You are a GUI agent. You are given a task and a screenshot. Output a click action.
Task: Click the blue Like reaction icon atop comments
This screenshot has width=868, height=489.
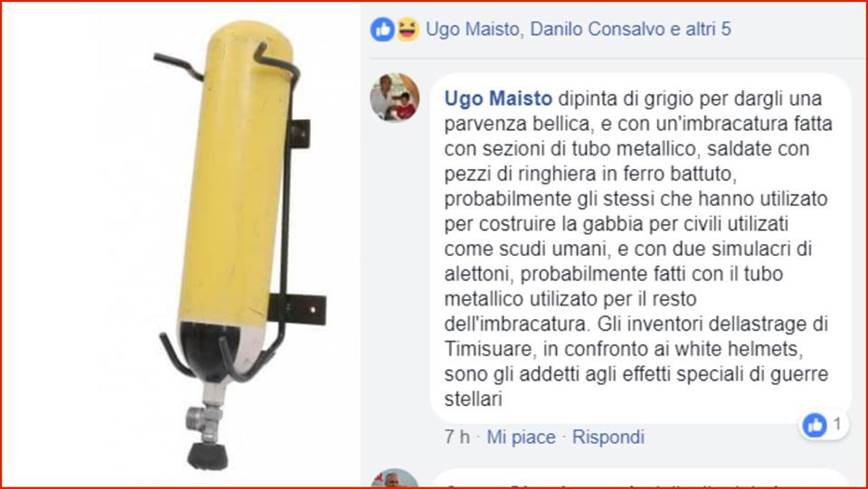point(382,29)
